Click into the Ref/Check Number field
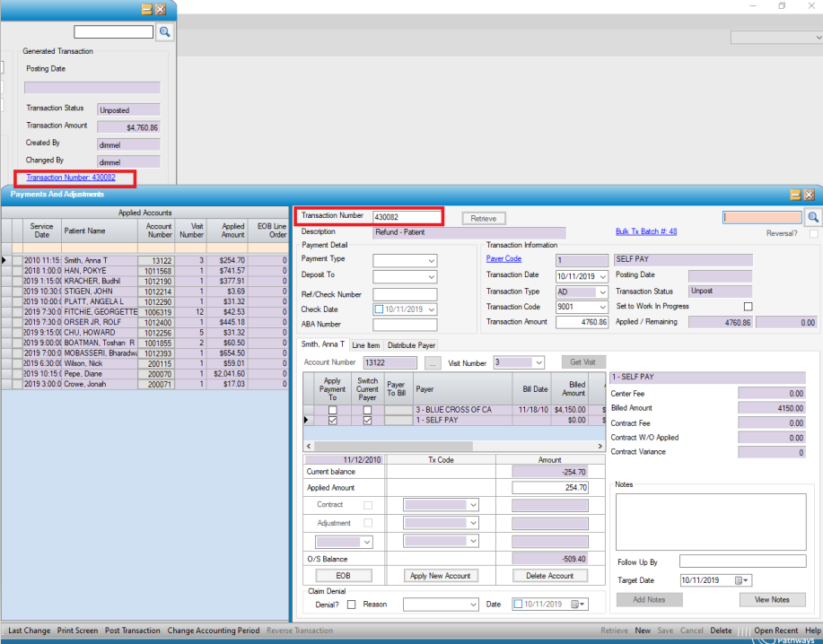Image resolution: width=823 pixels, height=644 pixels. pyautogui.click(x=405, y=294)
